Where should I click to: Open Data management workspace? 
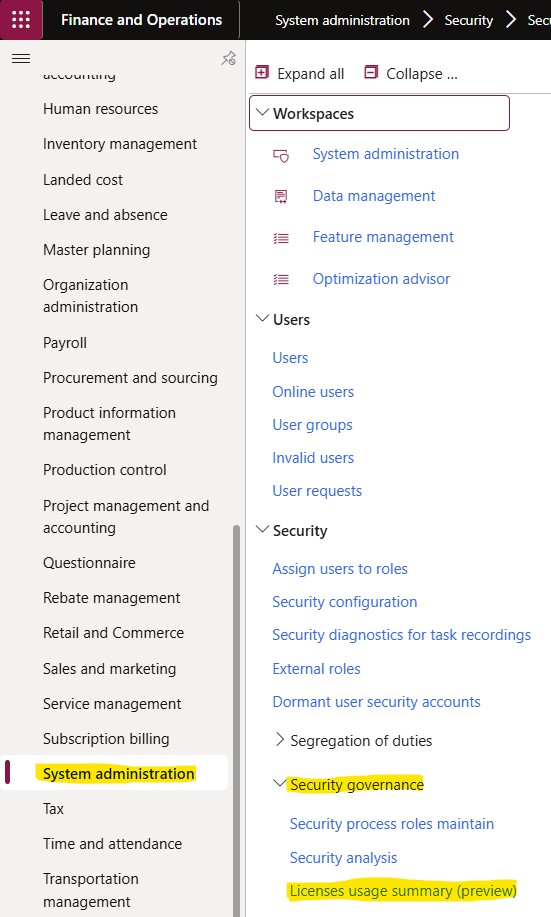[x=374, y=196]
